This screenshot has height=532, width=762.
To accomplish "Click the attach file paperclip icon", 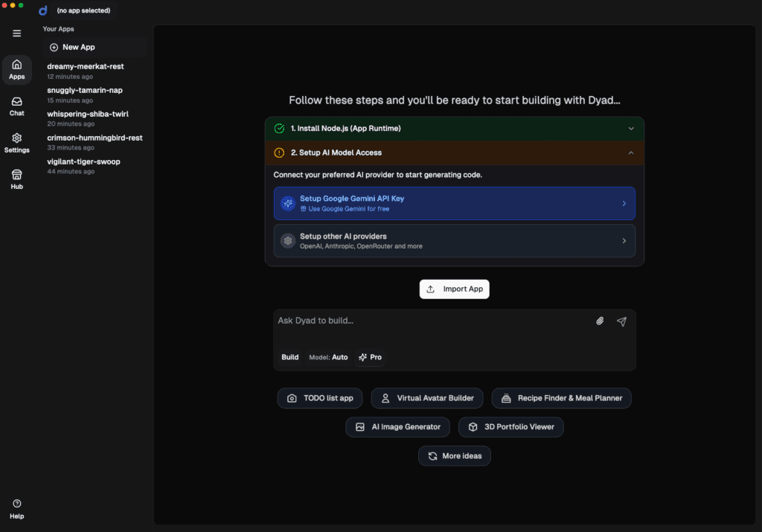I will (600, 321).
